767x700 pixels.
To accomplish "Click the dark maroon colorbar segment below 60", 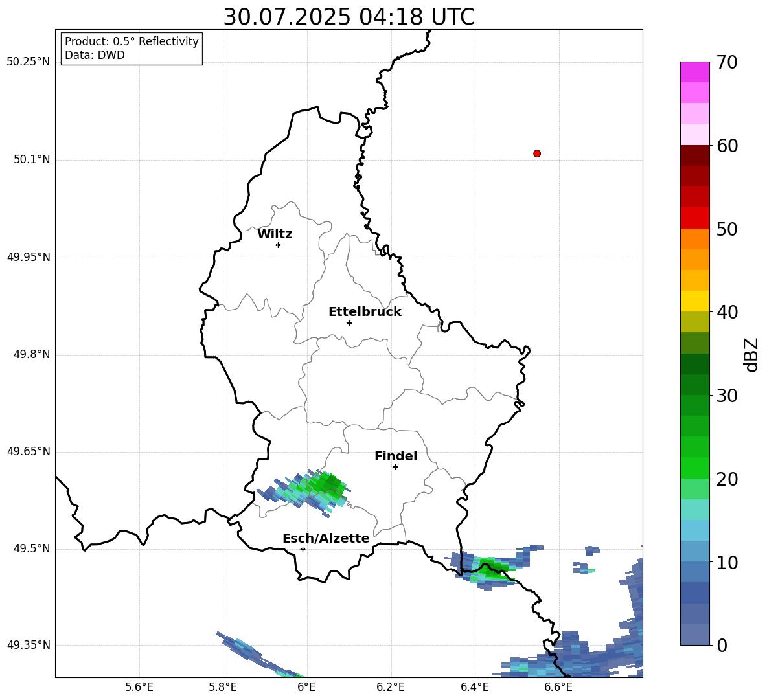I will (694, 155).
